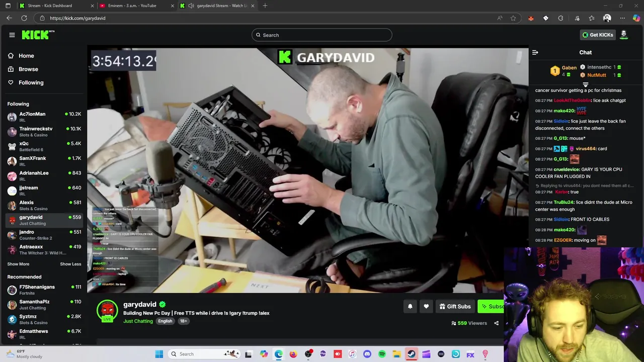644x362 pixels.
Task: Click the Get KICKs button
Action: (597, 35)
